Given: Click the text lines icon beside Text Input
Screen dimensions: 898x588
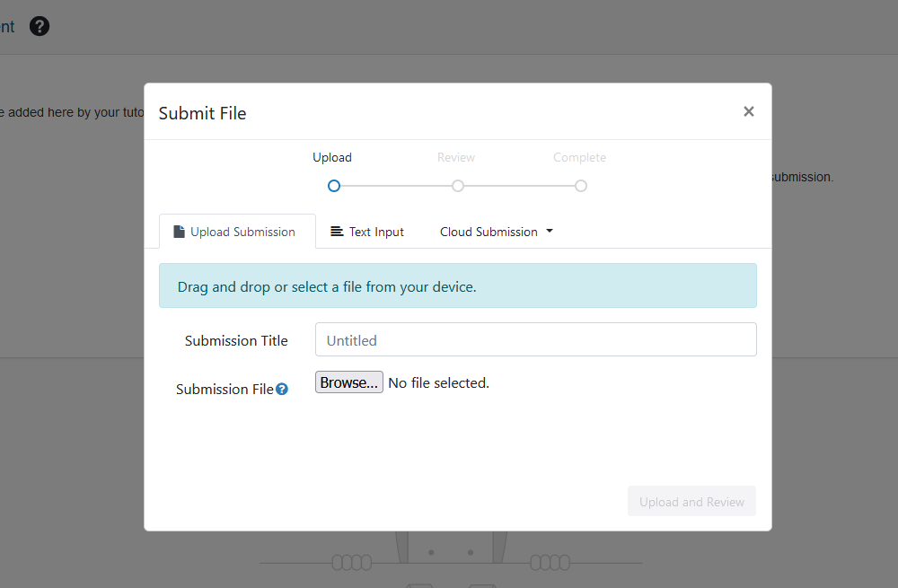Looking at the screenshot, I should click(337, 232).
